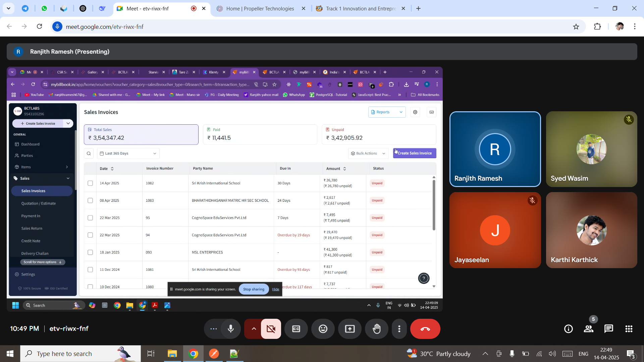This screenshot has height=362, width=644.
Task: Mute microphone in Meet control bar
Action: pos(231,329)
